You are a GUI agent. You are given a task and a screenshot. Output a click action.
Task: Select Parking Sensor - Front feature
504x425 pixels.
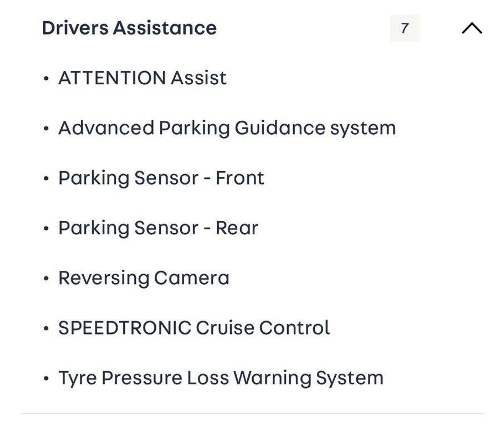point(161,178)
